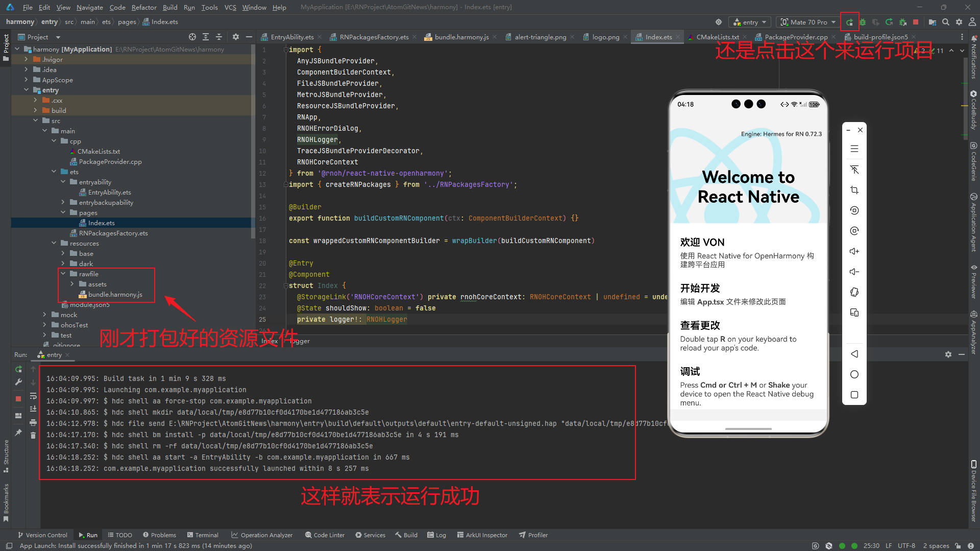The height and width of the screenshot is (551, 980).
Task: Increase device volume from the mirror toolbar
Action: [854, 251]
